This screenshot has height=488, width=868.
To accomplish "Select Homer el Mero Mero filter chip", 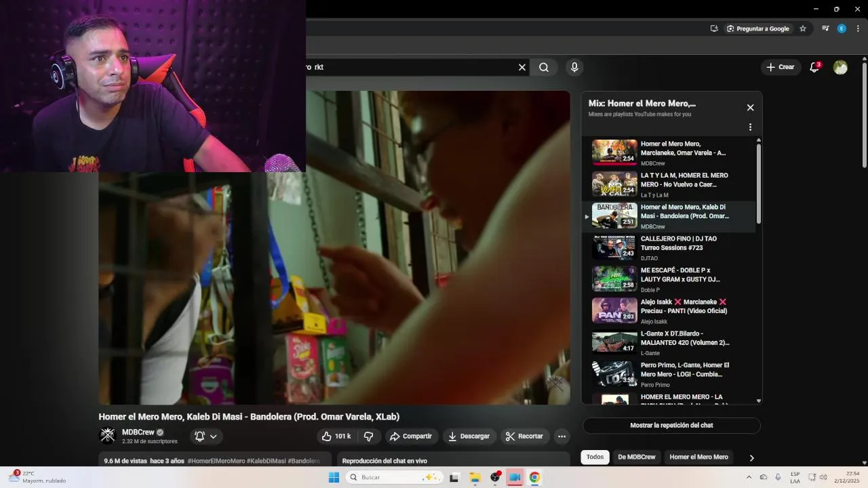I will coord(698,457).
